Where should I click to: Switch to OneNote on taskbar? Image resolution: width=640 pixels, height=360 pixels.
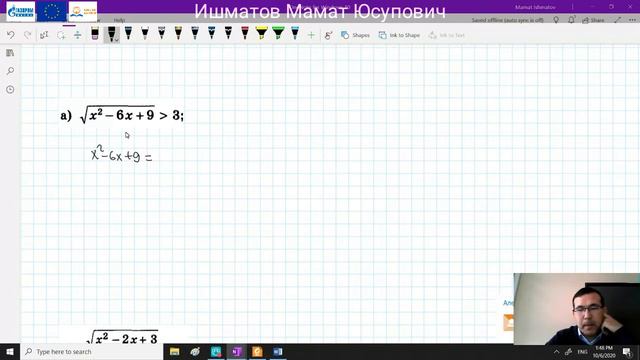pos(237,351)
